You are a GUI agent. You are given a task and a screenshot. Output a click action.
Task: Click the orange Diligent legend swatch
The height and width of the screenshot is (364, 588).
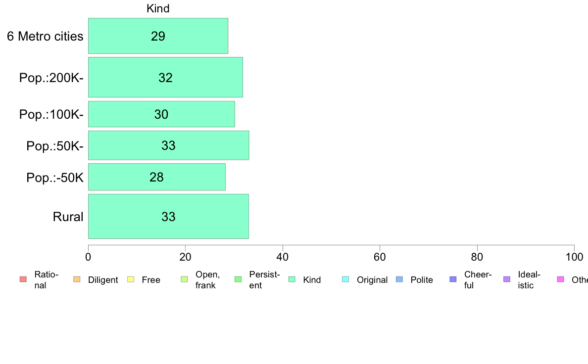point(77,279)
